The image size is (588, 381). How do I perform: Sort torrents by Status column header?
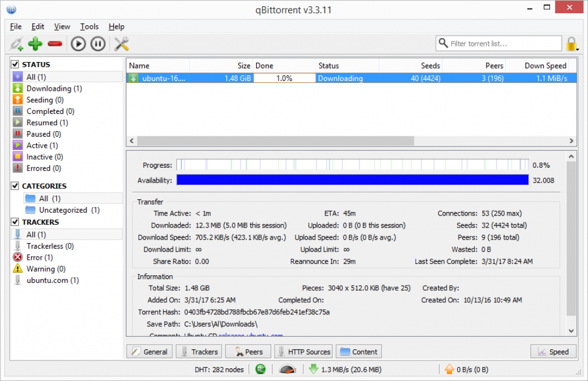[347, 66]
